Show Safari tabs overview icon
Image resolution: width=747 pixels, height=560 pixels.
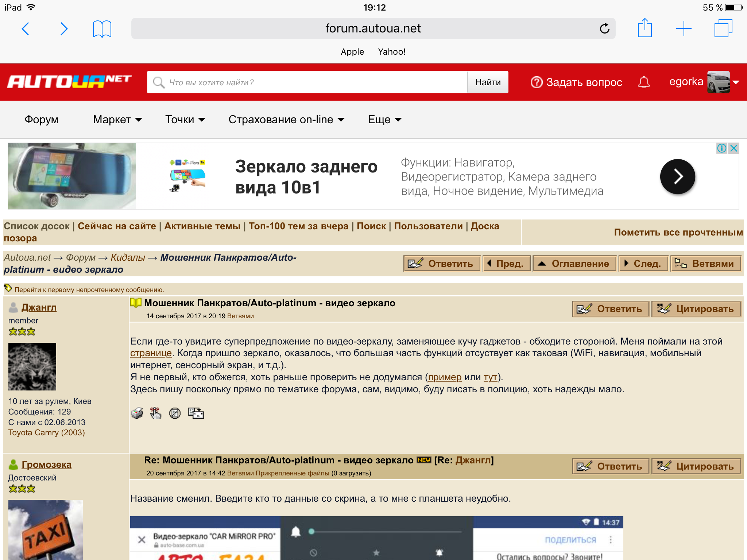723,28
